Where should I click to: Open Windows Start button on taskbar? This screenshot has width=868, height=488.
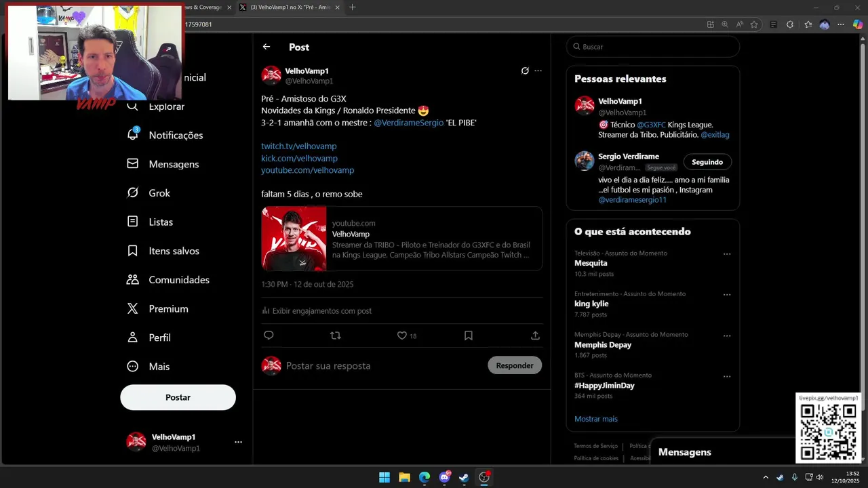384,477
